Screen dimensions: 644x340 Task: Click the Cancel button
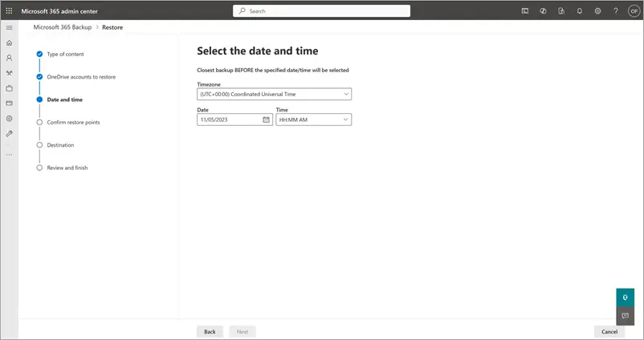pos(609,331)
